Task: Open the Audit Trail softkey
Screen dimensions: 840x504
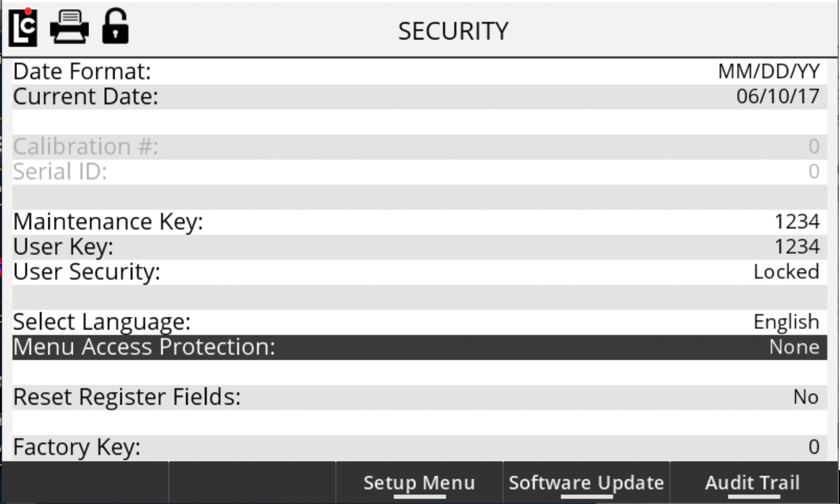Action: [752, 483]
